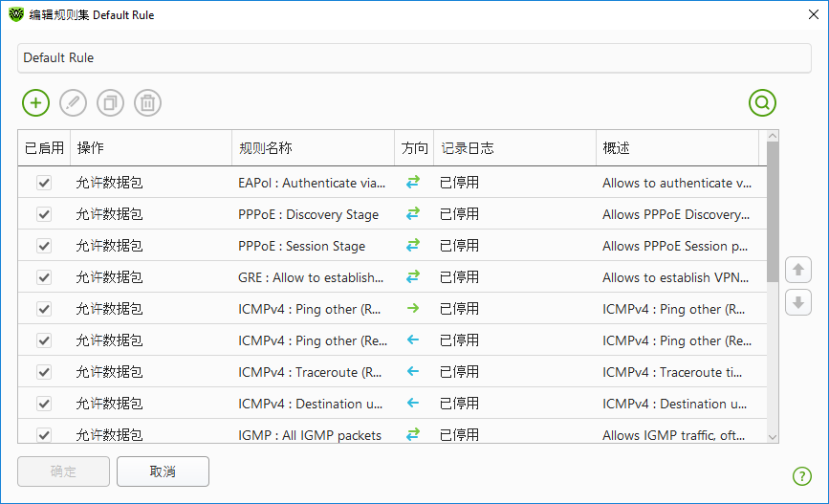Click the copy rule icon
Viewport: 829px width, 504px height.
[110, 102]
